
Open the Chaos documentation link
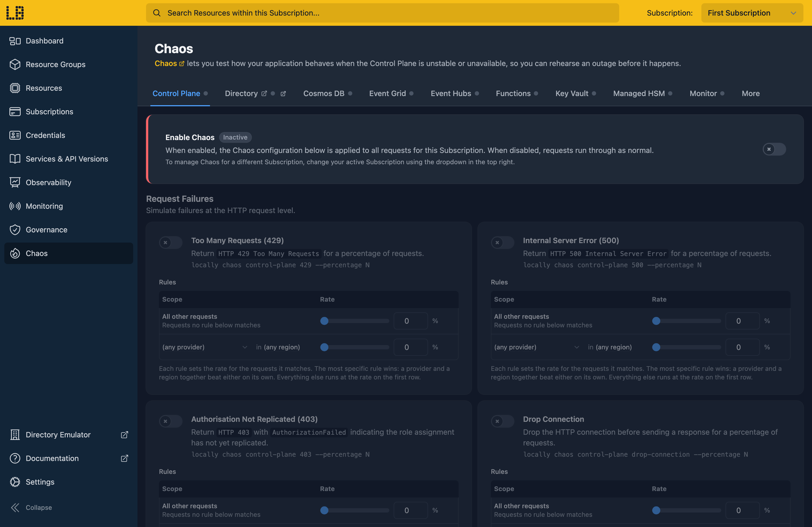point(169,63)
